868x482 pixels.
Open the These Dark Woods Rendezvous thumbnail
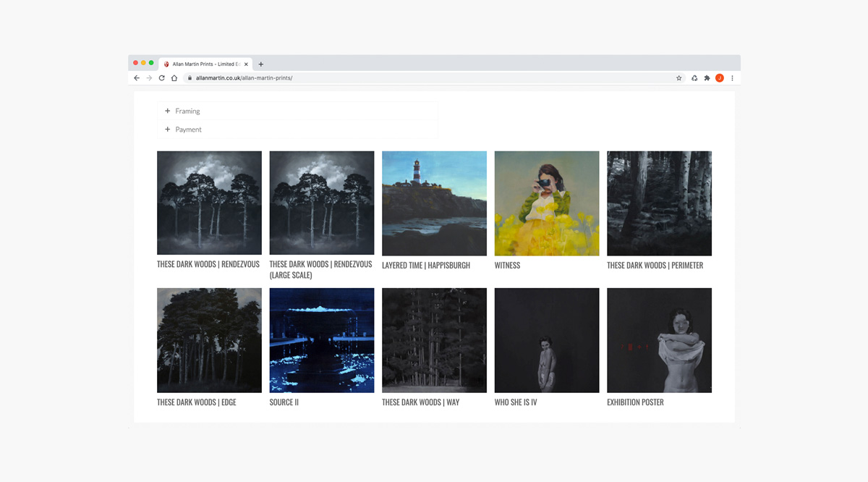209,203
